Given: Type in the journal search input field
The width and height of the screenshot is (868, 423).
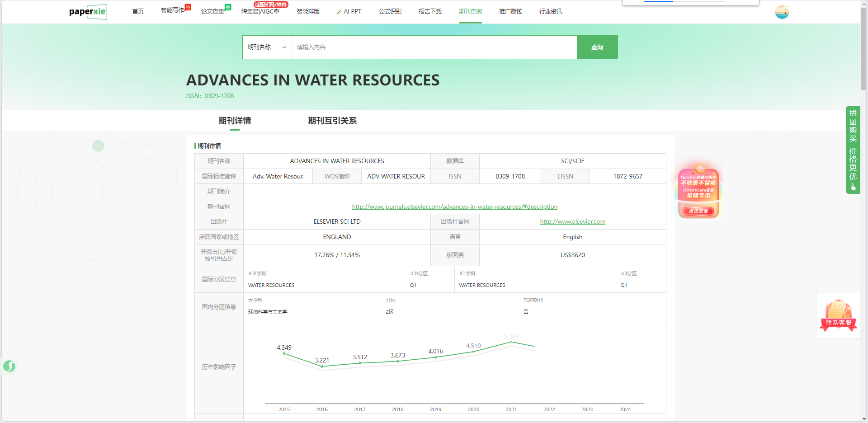Looking at the screenshot, I should pos(434,47).
